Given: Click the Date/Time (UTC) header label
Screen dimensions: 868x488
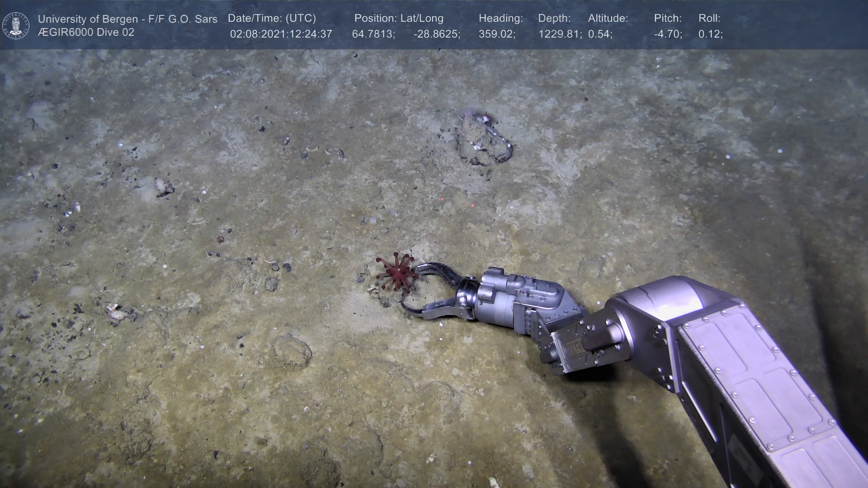Looking at the screenshot, I should 272,19.
